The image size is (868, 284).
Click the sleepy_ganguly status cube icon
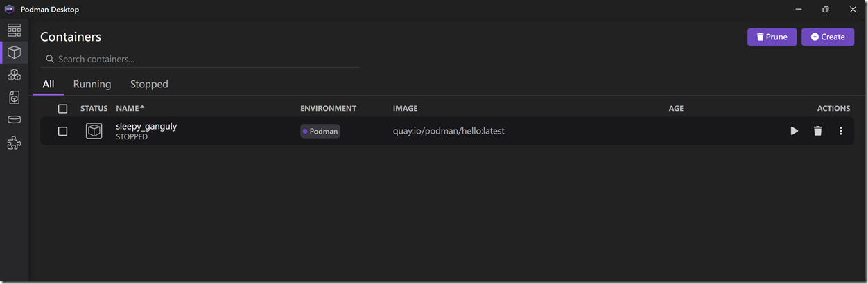(94, 131)
